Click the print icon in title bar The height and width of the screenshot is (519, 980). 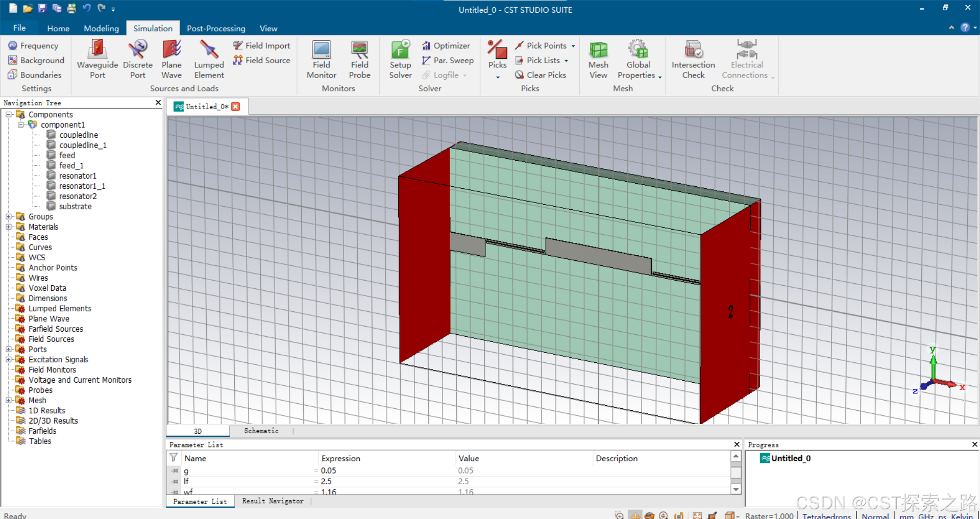[71, 8]
